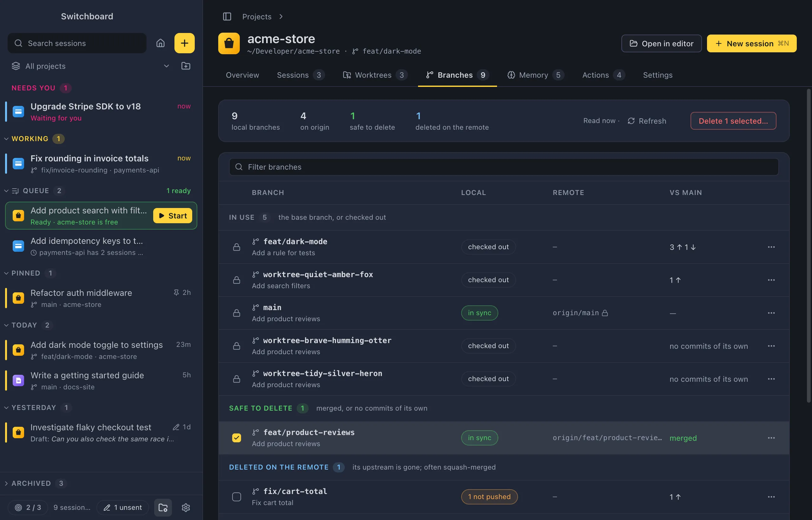Click folder settings icon in sidebar footer

pos(163,508)
